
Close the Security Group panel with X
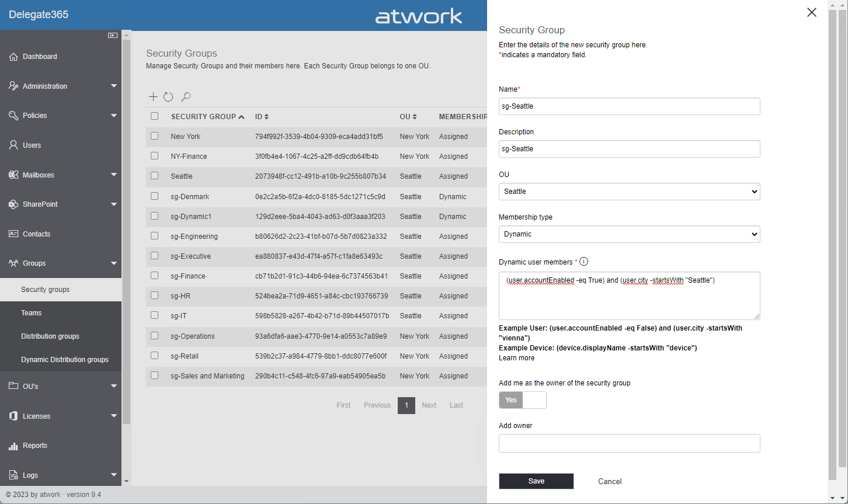point(812,12)
